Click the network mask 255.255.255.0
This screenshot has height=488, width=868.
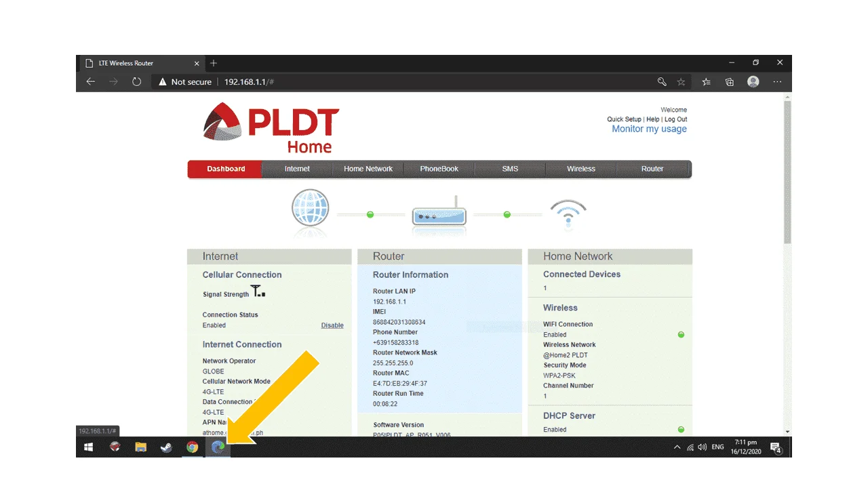[x=393, y=363]
